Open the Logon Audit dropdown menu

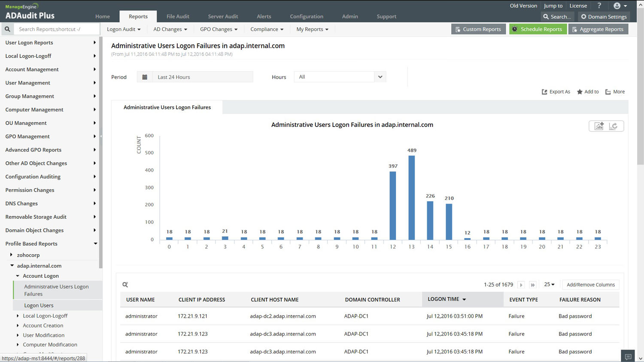(124, 29)
